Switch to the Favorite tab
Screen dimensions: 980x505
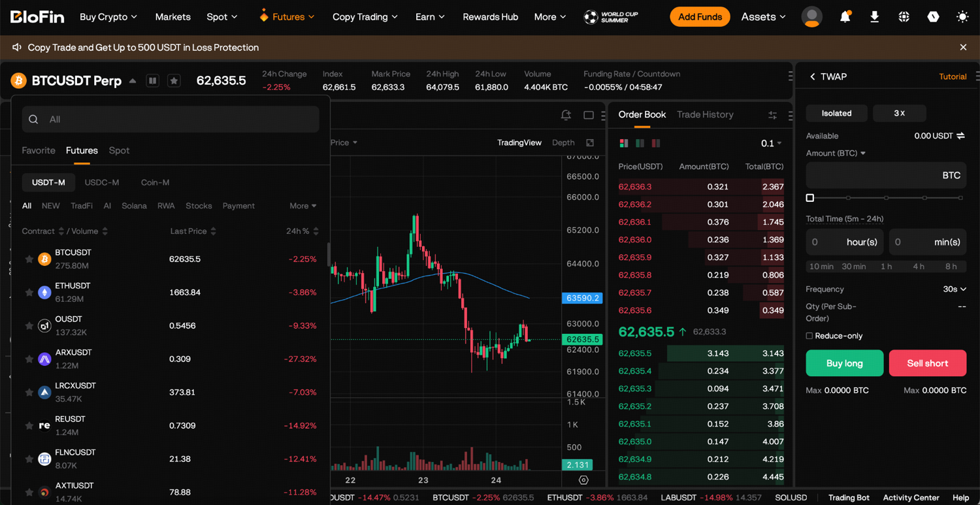pyautogui.click(x=39, y=150)
